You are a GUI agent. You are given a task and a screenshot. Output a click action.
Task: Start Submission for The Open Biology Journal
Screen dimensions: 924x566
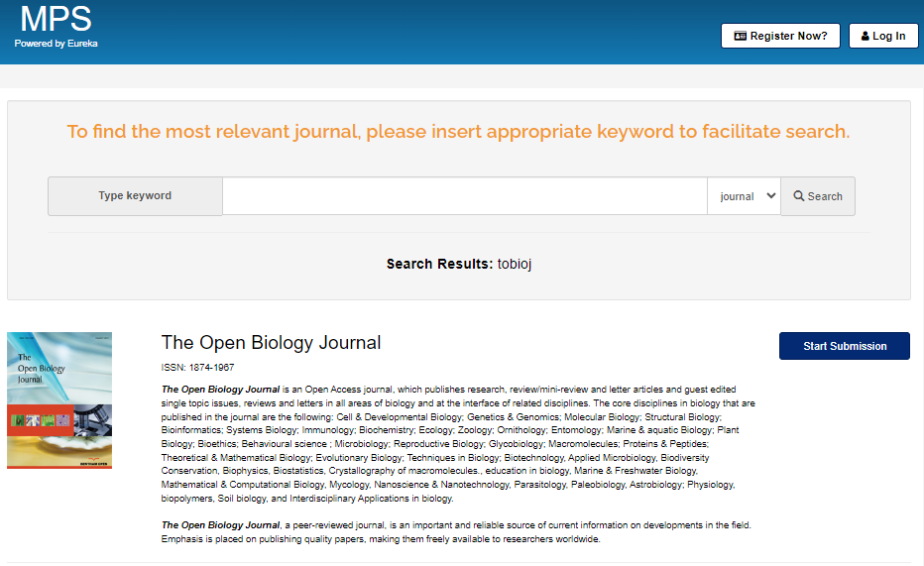(x=845, y=346)
